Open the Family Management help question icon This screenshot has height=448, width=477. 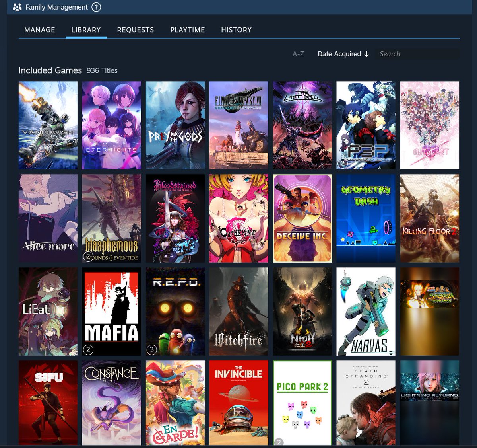tap(96, 7)
